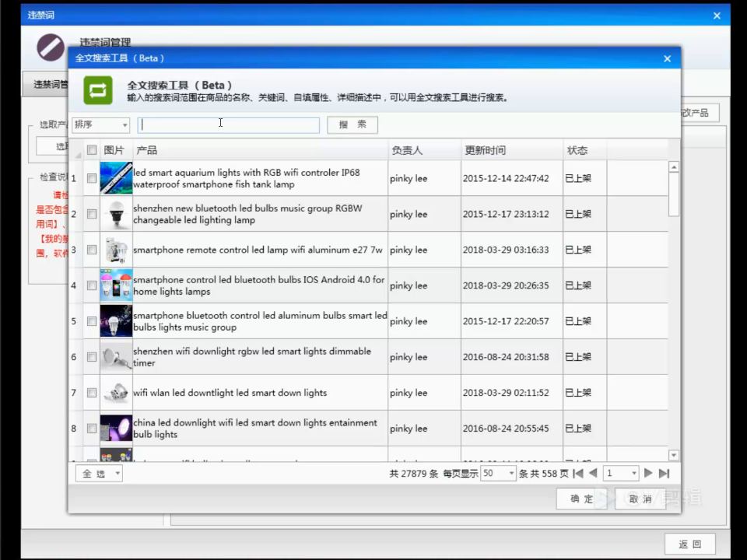Screen dimensions: 747x560
Task: Sort by the 产品 column header
Action: [x=260, y=150]
